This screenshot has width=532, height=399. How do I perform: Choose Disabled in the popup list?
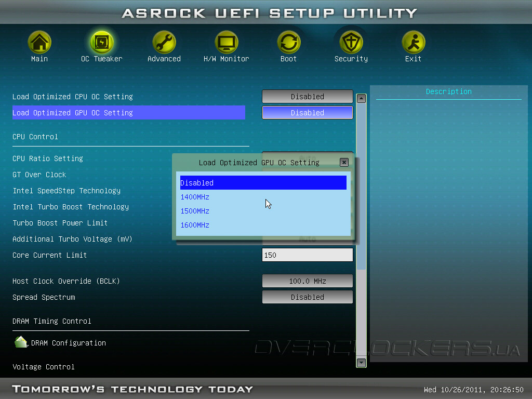tap(263, 182)
